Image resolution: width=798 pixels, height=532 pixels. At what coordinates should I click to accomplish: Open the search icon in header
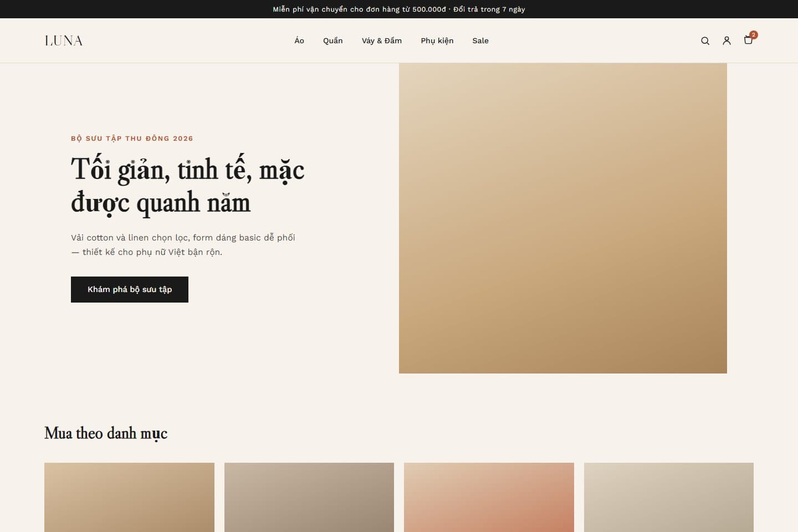[x=705, y=40]
